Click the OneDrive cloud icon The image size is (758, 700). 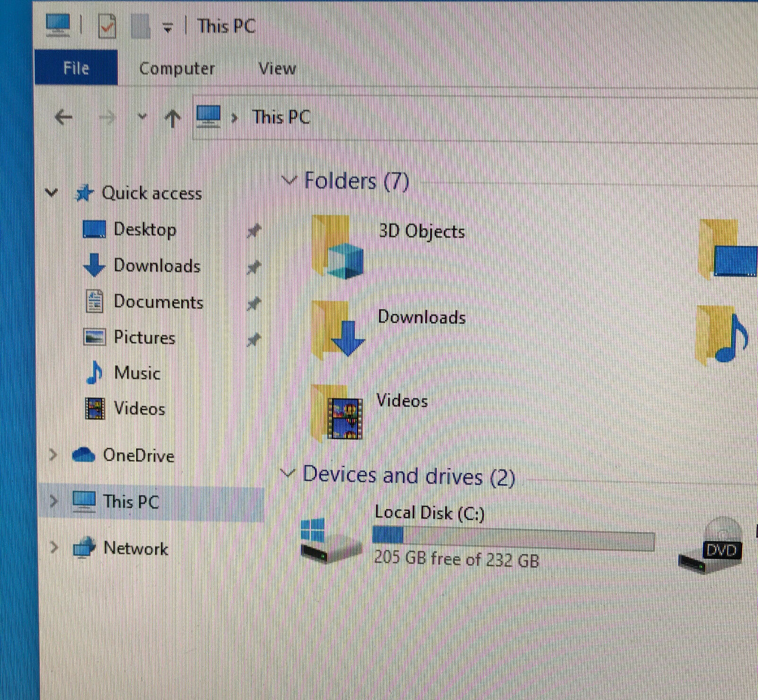[84, 455]
